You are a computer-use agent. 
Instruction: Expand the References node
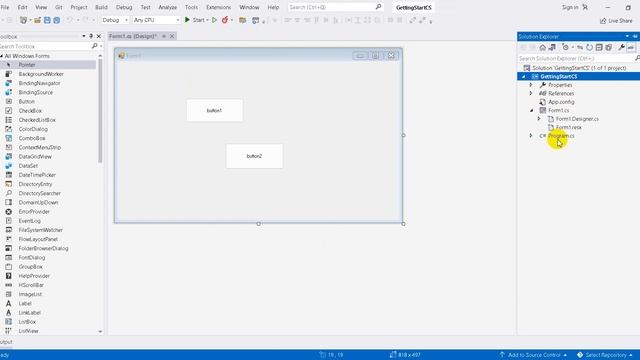click(x=531, y=93)
